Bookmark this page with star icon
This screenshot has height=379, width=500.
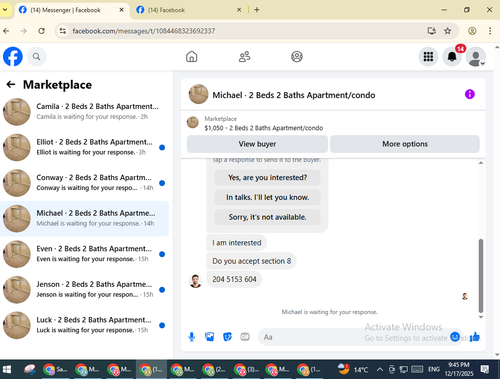coord(448,31)
